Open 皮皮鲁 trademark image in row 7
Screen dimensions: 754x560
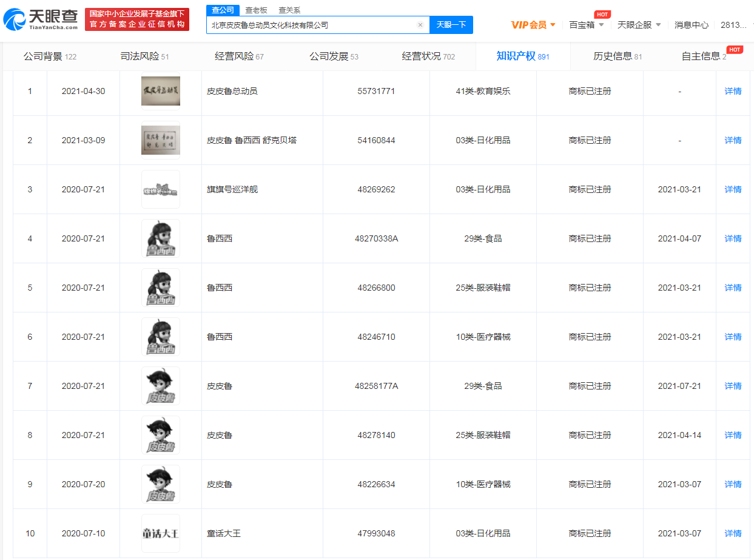(161, 386)
